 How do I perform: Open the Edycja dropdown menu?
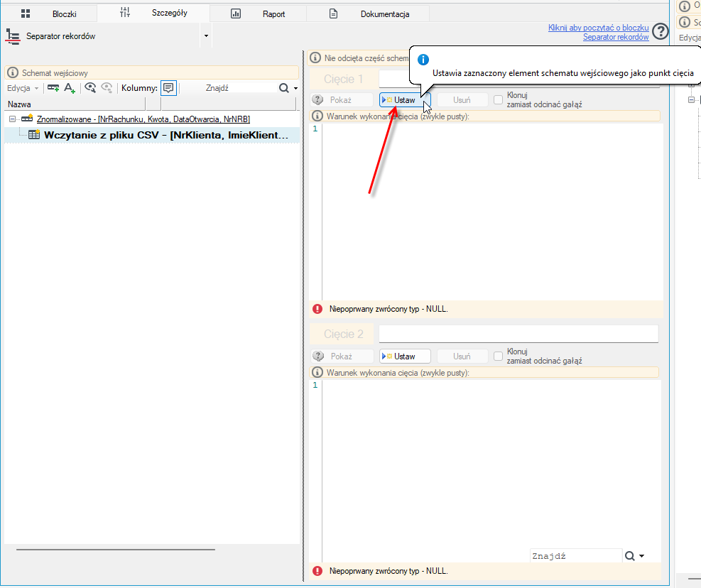point(23,88)
